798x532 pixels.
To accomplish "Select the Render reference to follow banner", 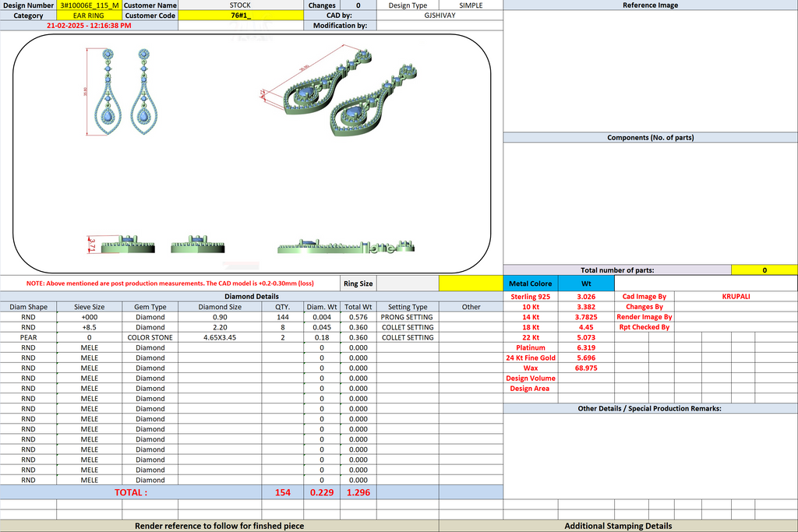I will click(219, 526).
